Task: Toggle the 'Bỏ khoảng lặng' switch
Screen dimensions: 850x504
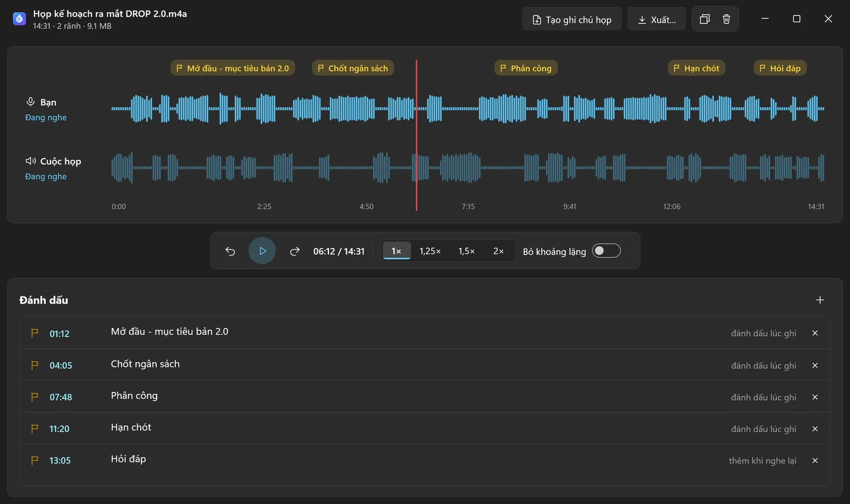Action: point(606,251)
